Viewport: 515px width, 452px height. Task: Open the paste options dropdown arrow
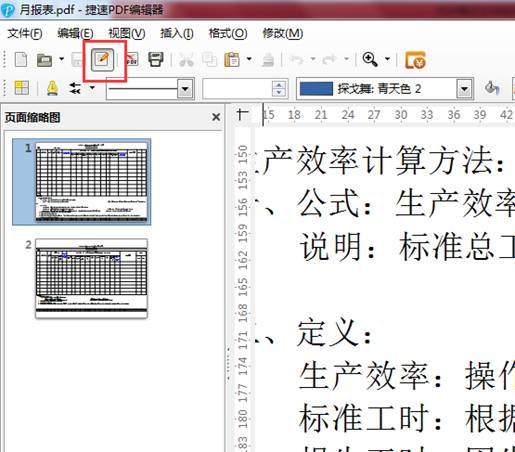point(249,59)
